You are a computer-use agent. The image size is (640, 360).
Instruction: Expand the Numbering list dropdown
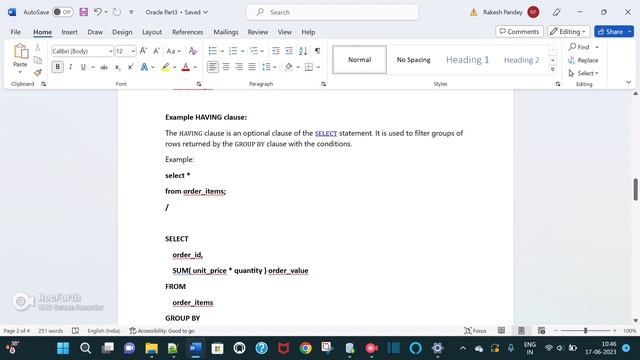click(242, 51)
